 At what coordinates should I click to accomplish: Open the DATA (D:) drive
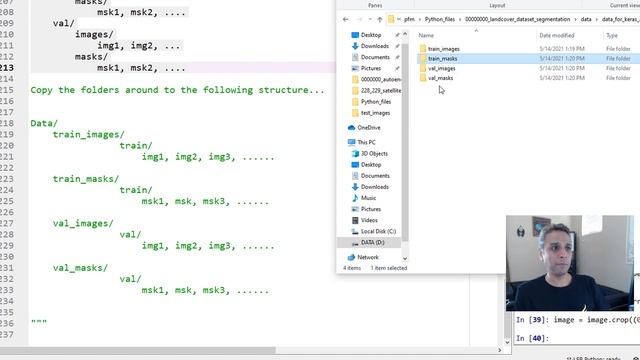pyautogui.click(x=372, y=242)
